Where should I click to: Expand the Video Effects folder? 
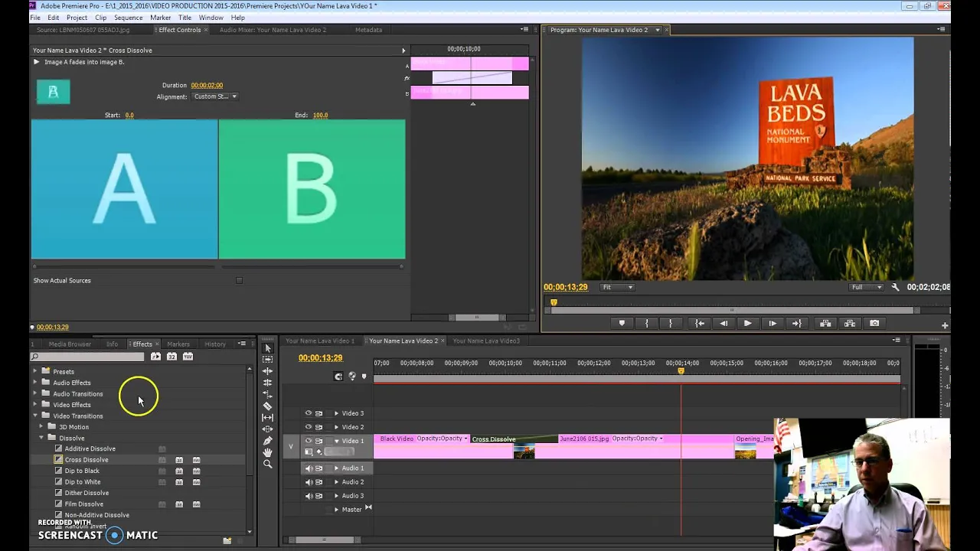tap(34, 405)
